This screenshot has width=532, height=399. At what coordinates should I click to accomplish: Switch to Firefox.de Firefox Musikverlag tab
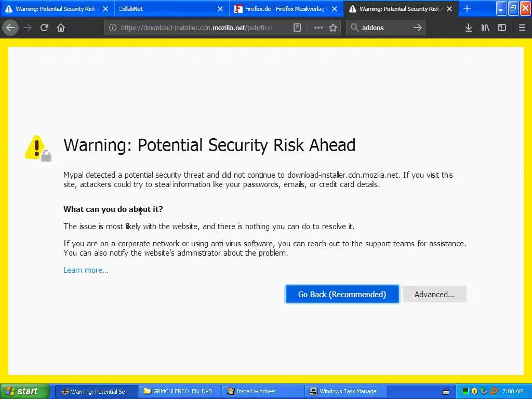(x=286, y=9)
